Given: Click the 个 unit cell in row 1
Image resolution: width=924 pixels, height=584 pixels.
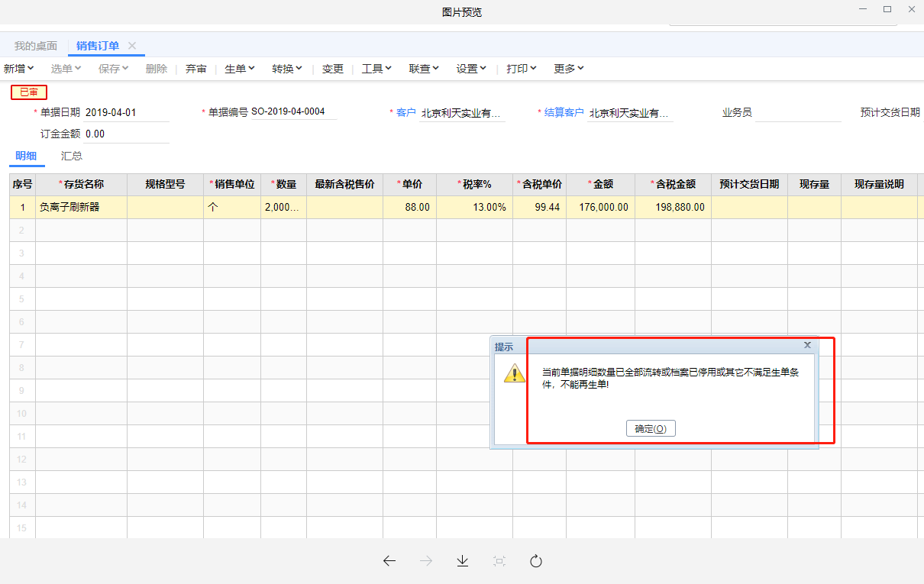Looking at the screenshot, I should click(232, 207).
